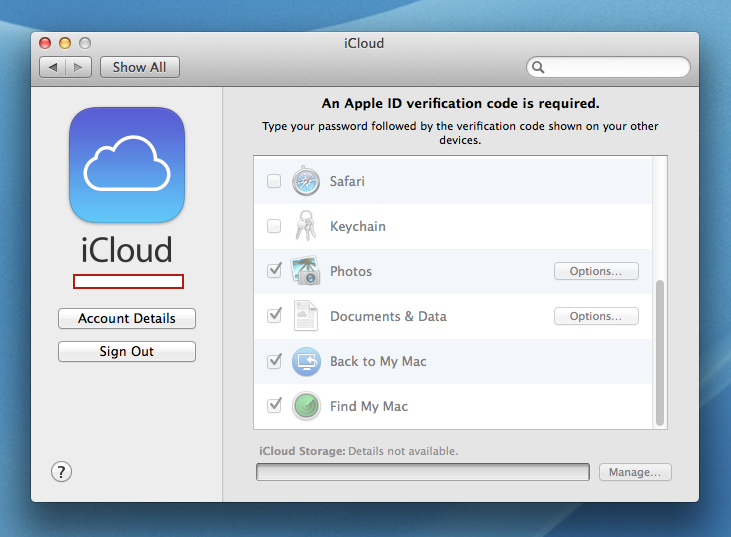Image resolution: width=731 pixels, height=537 pixels.
Task: Click the iCloud storage usage bar
Action: (x=422, y=472)
